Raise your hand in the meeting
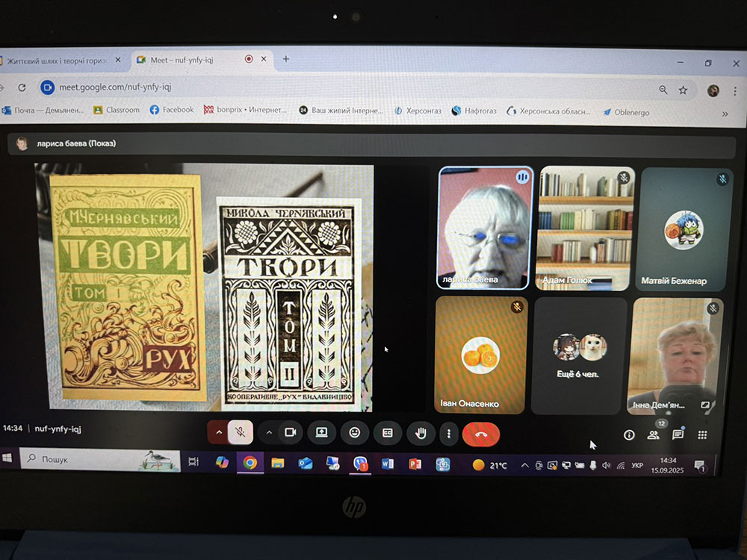Image resolution: width=747 pixels, height=560 pixels. click(x=420, y=433)
